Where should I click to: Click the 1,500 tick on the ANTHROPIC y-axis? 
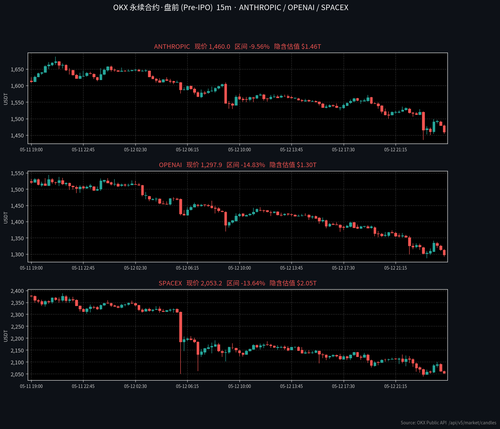(17, 119)
